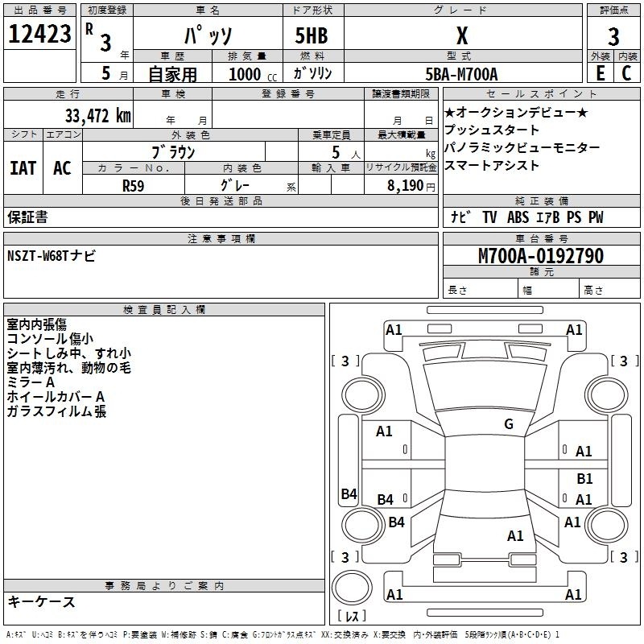Click the displacement value 1000 cc

[253, 74]
